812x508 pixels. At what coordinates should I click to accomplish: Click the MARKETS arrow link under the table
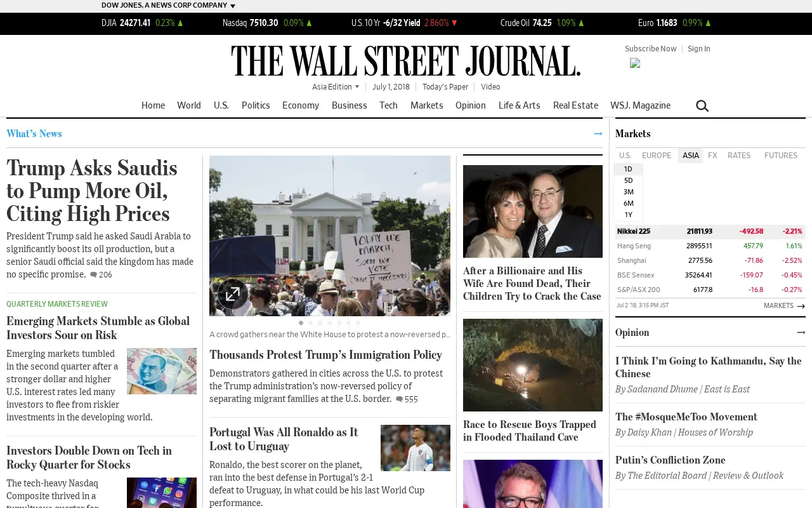click(x=784, y=305)
